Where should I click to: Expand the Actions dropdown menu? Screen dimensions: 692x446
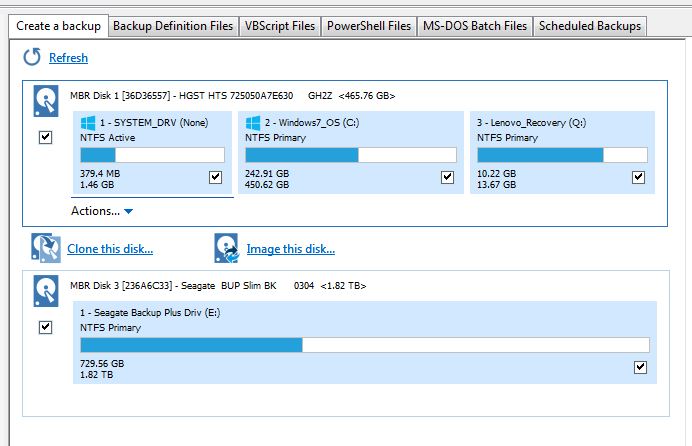pos(101,211)
